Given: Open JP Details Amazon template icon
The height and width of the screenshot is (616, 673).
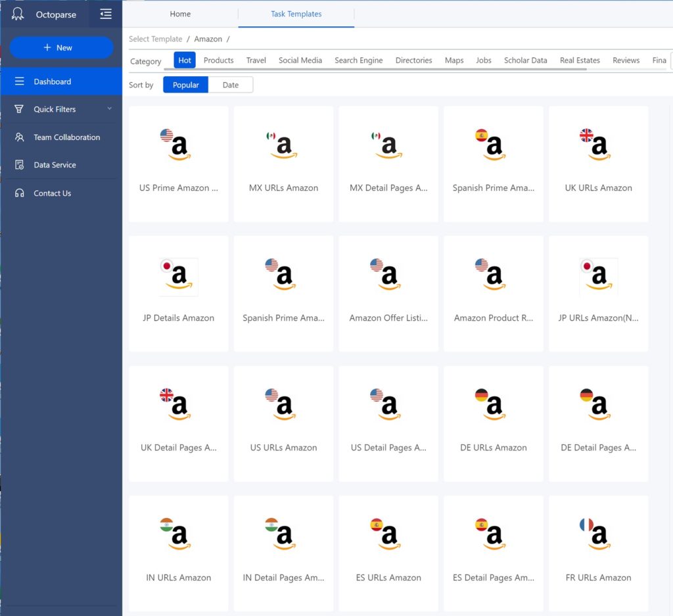Looking at the screenshot, I should 179,277.
